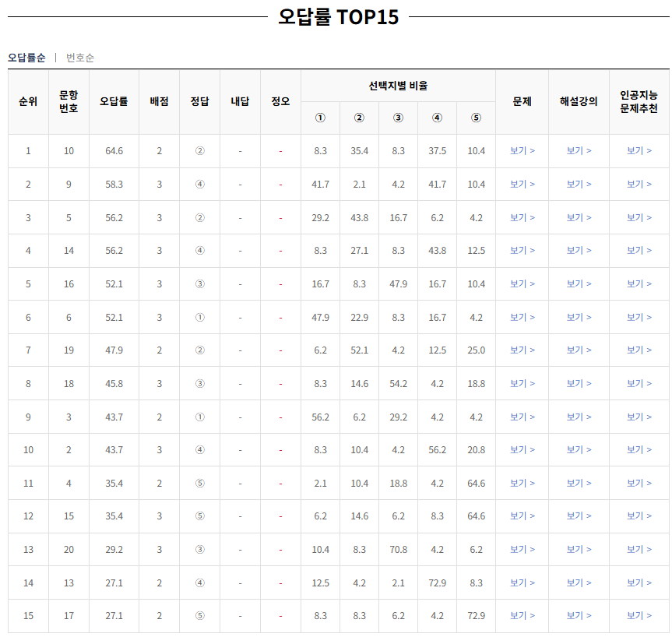
Task: Open 문제 보기 link for rank 3
Action: point(522,218)
